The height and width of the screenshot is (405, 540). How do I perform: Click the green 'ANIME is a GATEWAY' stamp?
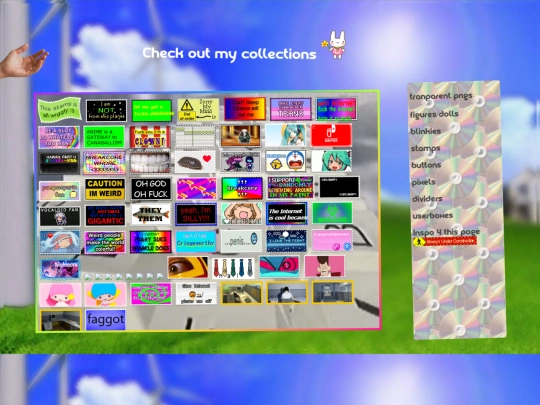click(104, 137)
